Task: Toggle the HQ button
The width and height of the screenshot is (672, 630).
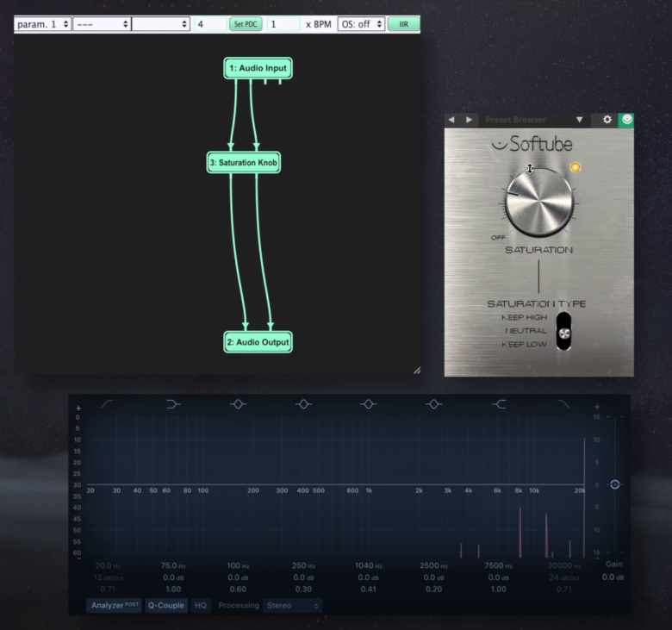Action: pyautogui.click(x=201, y=605)
